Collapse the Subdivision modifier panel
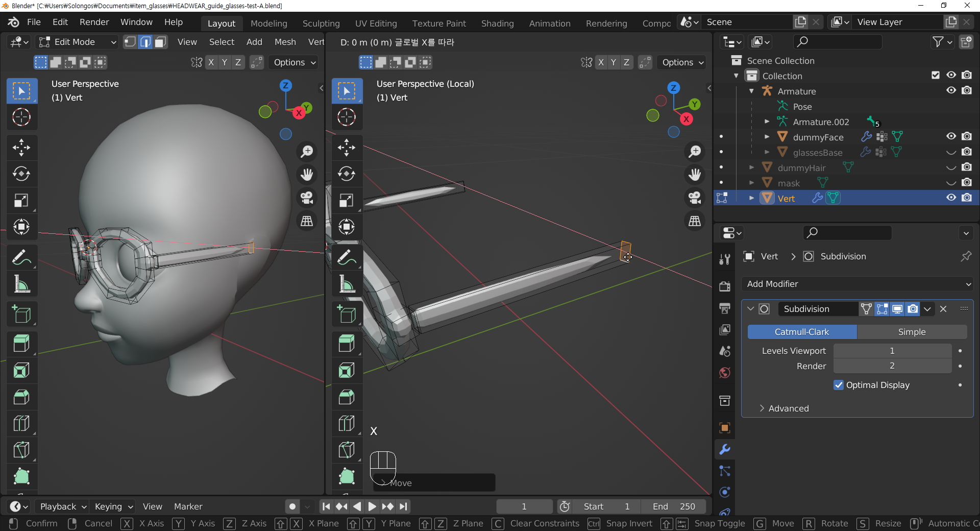 (x=750, y=309)
